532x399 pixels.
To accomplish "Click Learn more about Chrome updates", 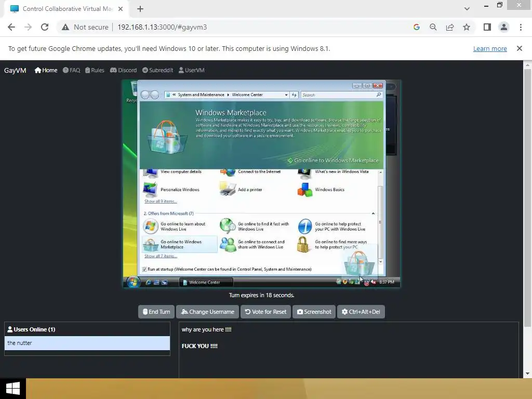I will [490, 48].
